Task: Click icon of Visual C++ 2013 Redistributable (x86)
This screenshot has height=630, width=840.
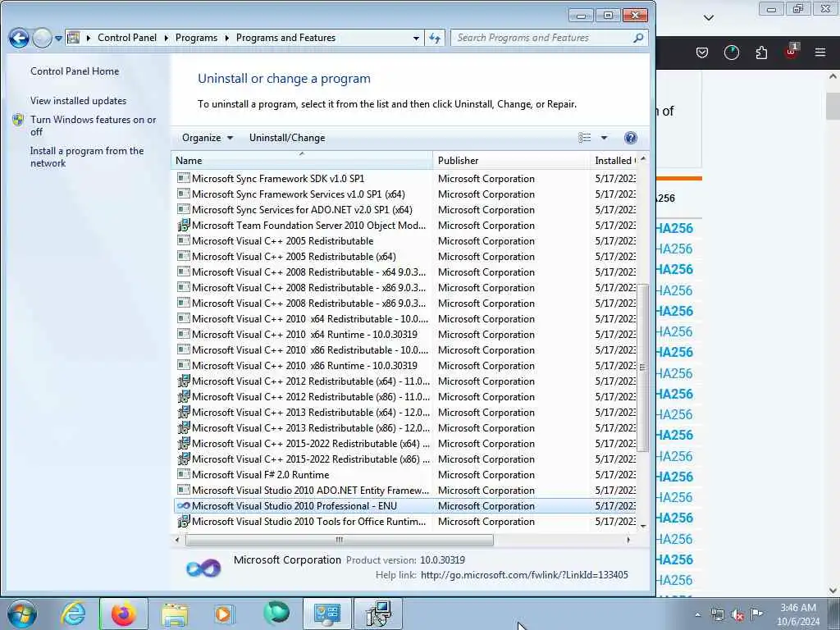Action: (x=183, y=427)
